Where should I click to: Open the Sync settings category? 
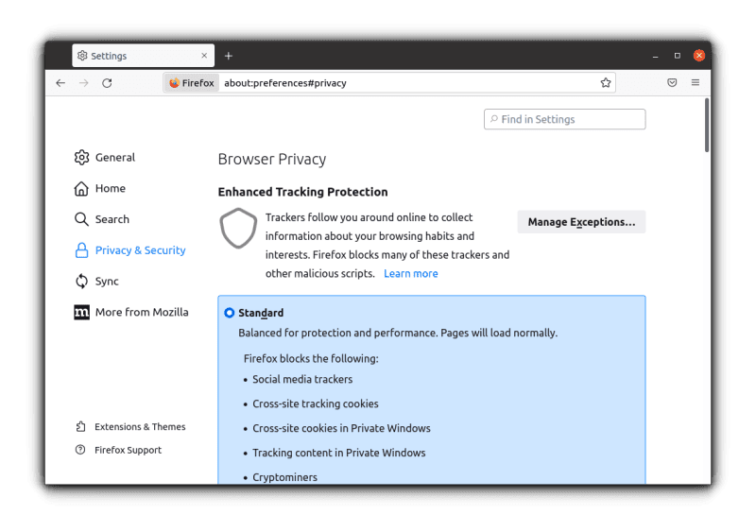pyautogui.click(x=107, y=282)
